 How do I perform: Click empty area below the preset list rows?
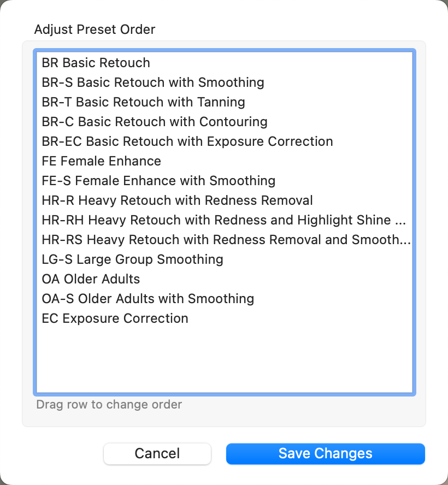click(224, 360)
